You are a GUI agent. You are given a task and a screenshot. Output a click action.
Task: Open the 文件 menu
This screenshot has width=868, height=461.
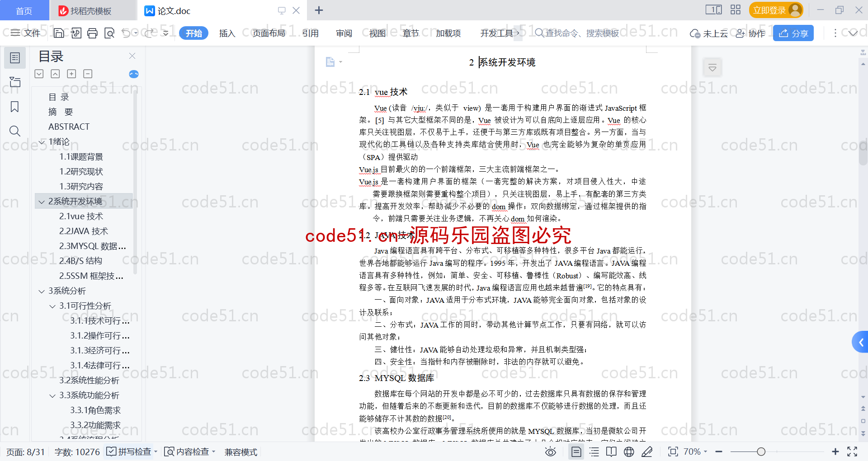pos(26,33)
